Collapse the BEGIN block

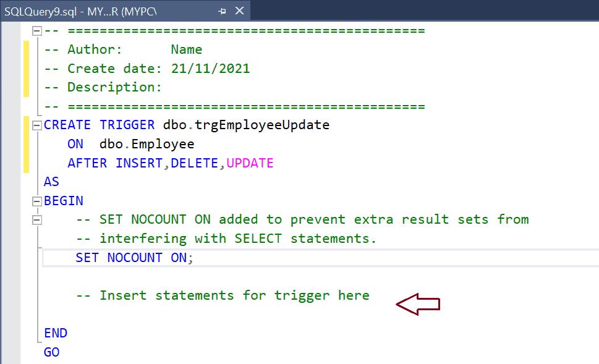tap(36, 201)
